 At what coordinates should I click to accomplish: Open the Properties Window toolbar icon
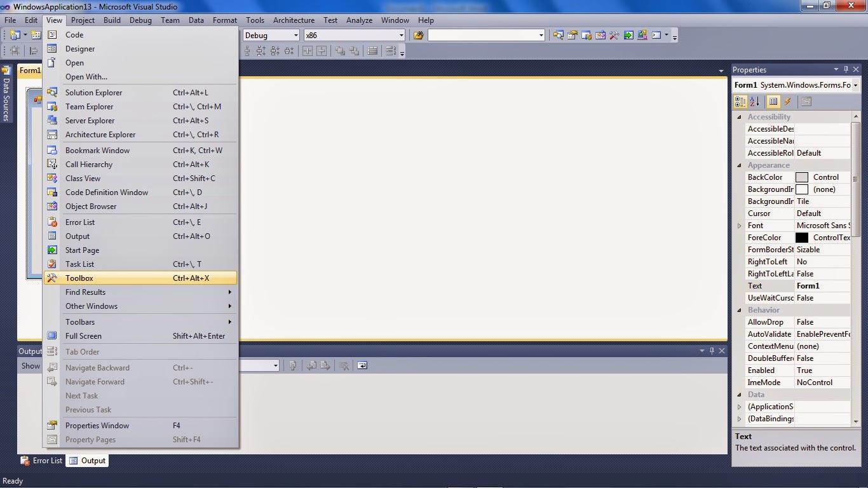point(573,35)
